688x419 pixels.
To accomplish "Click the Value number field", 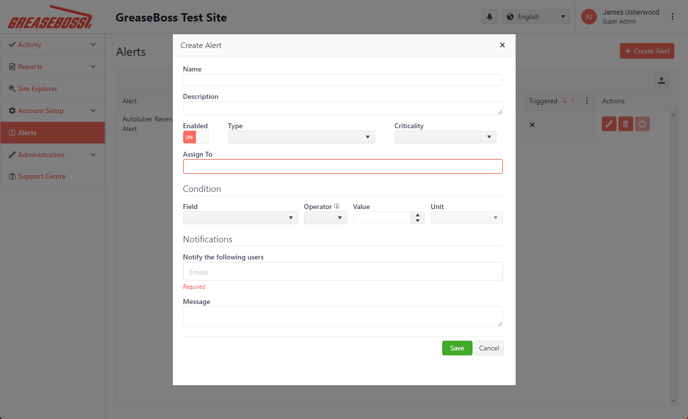I will pos(382,218).
